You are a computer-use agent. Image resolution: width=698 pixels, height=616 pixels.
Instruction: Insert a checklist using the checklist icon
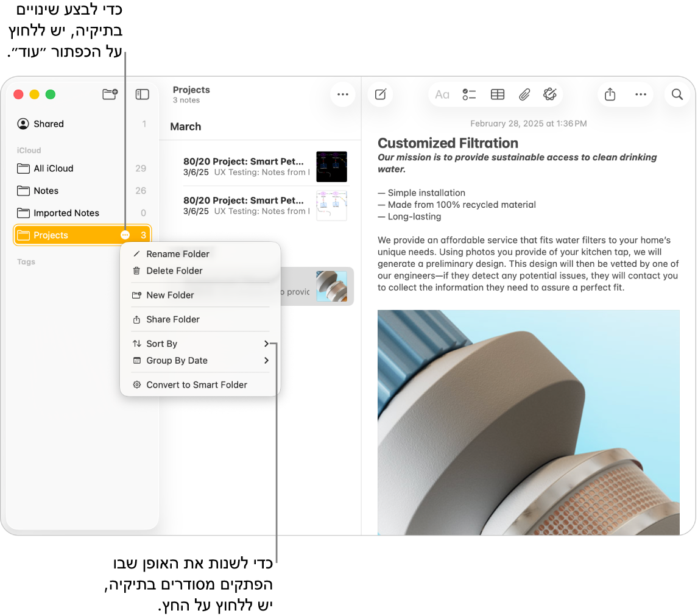pyautogui.click(x=469, y=94)
